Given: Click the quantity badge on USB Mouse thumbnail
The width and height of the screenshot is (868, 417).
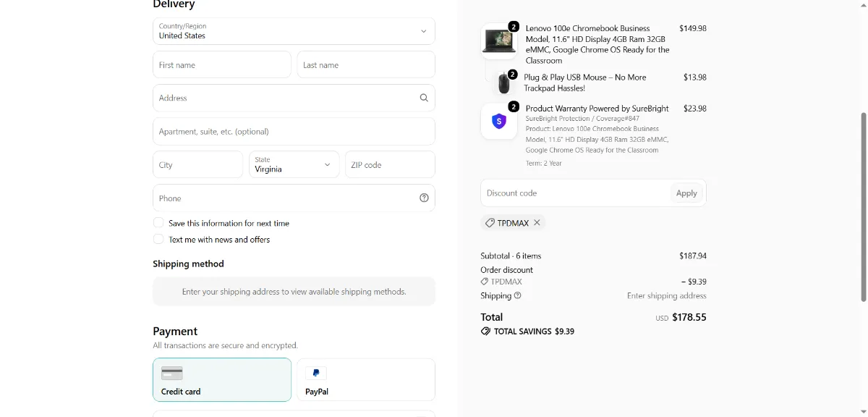Looking at the screenshot, I should click(x=512, y=75).
